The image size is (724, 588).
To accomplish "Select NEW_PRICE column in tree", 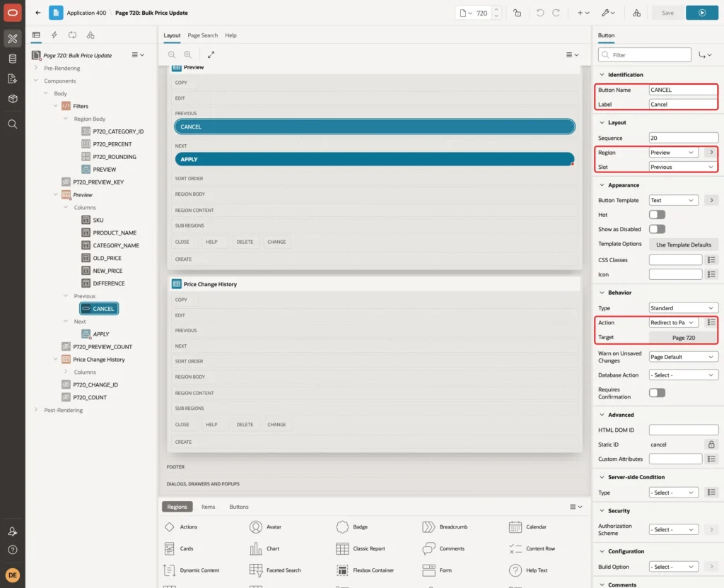I will point(107,271).
